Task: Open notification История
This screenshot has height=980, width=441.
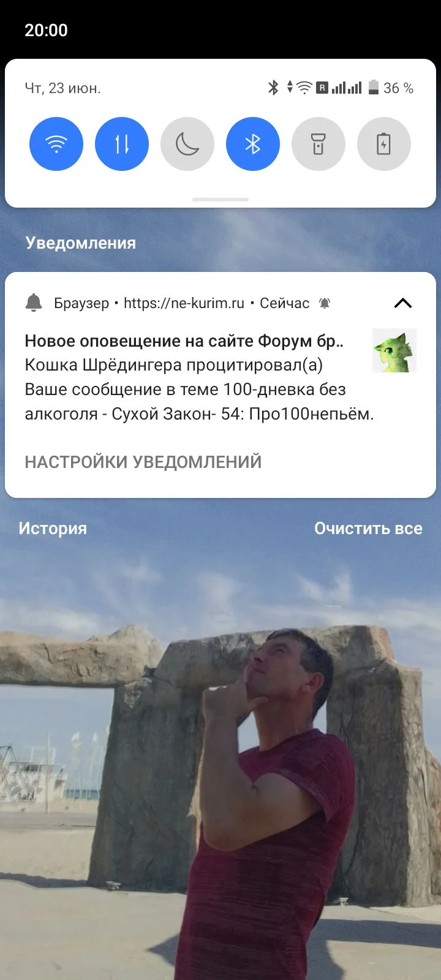Action: click(x=53, y=529)
